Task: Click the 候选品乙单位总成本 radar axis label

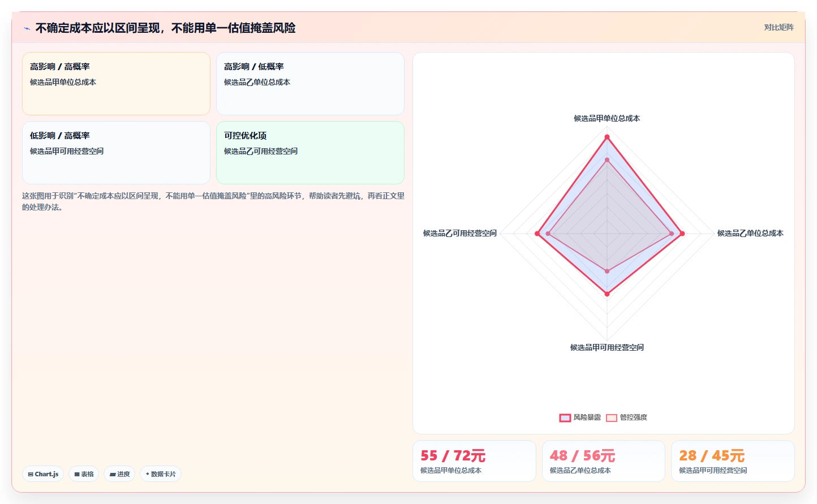Action: (750, 233)
